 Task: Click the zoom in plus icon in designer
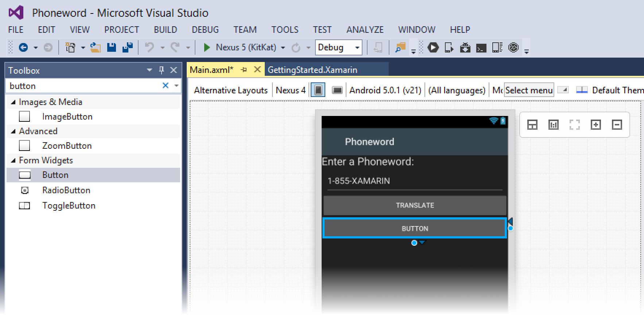[595, 125]
